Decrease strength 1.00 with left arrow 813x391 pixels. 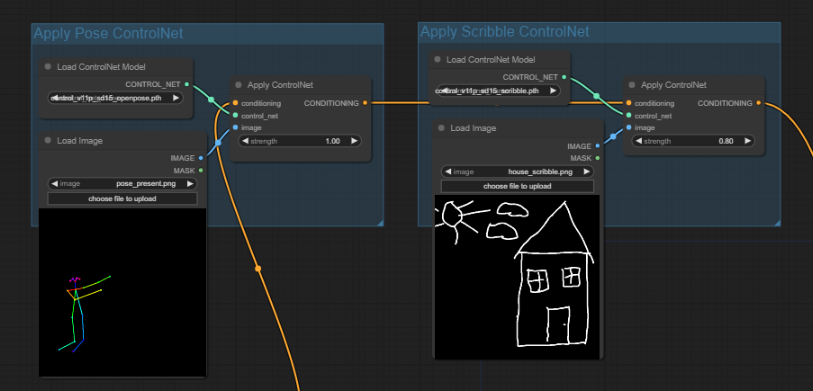[x=245, y=141]
